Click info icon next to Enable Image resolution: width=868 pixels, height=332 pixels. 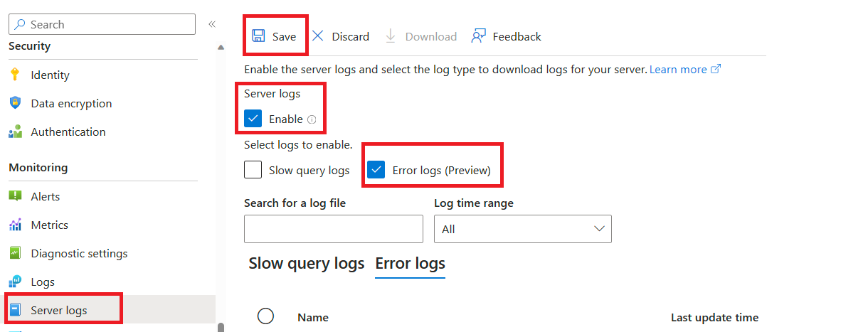(312, 119)
